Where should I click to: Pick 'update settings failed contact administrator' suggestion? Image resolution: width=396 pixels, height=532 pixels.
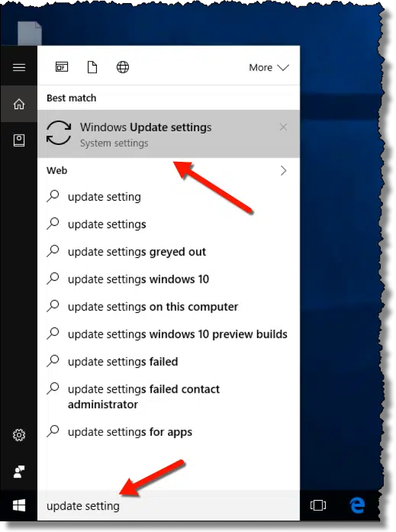click(169, 396)
